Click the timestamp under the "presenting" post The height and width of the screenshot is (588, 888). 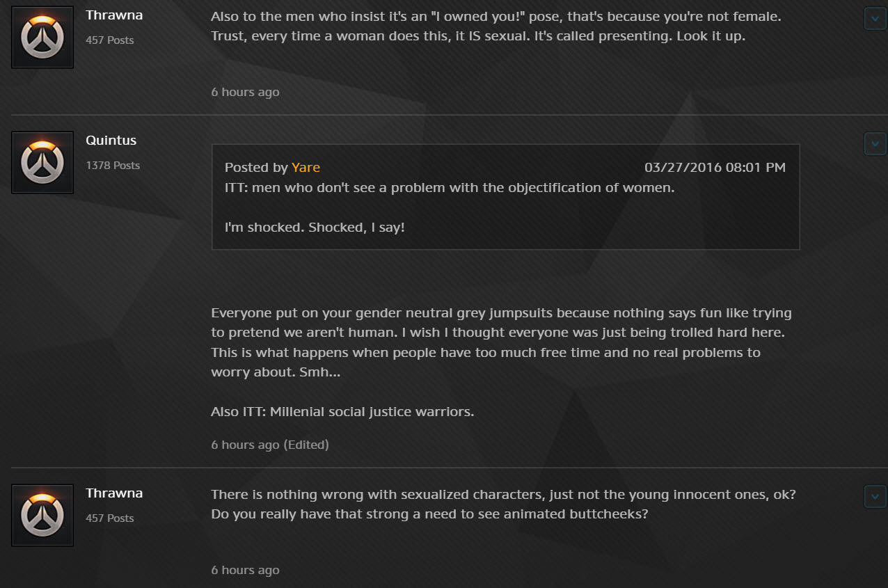(x=246, y=92)
